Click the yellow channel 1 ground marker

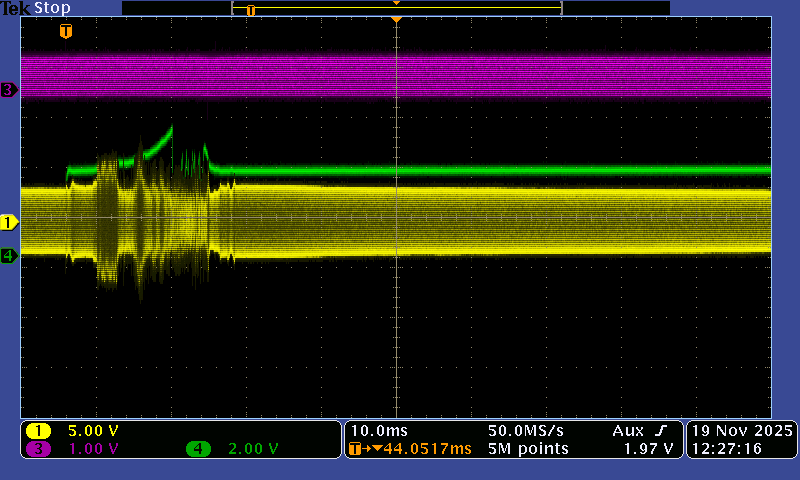[x=9, y=222]
